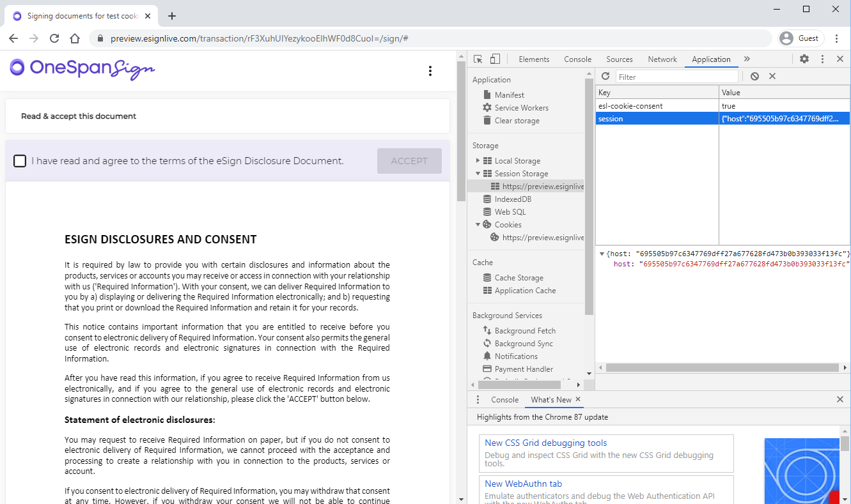Open Notifications background service

point(516,356)
